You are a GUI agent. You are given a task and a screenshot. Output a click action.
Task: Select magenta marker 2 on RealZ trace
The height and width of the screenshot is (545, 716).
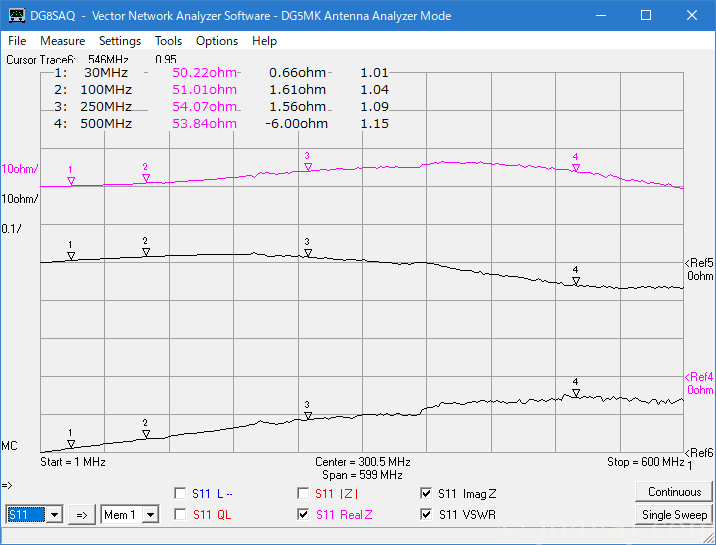click(146, 178)
